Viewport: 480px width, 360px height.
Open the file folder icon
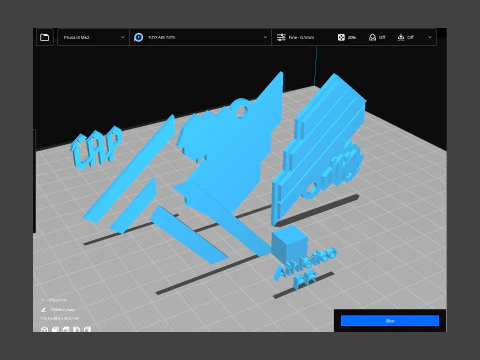[x=45, y=37]
